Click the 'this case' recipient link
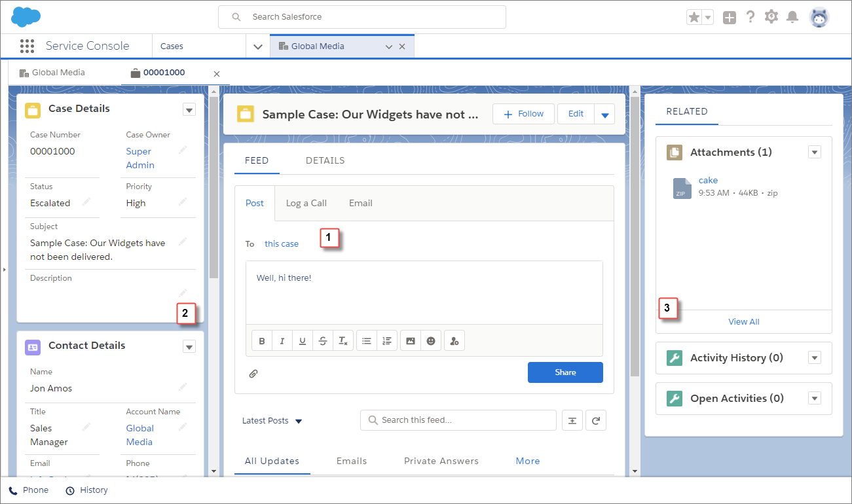The image size is (852, 504). coord(282,243)
